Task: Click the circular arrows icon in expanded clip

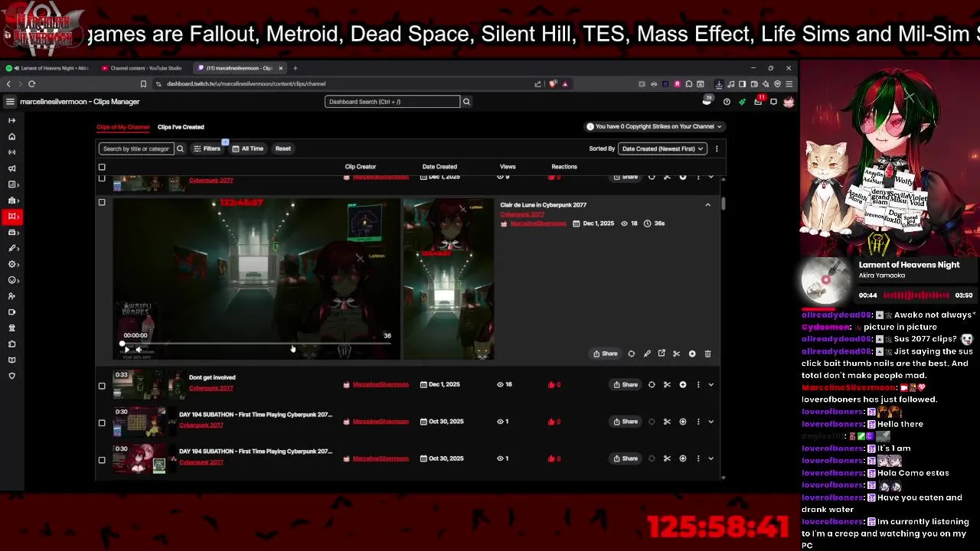Action: tap(632, 354)
